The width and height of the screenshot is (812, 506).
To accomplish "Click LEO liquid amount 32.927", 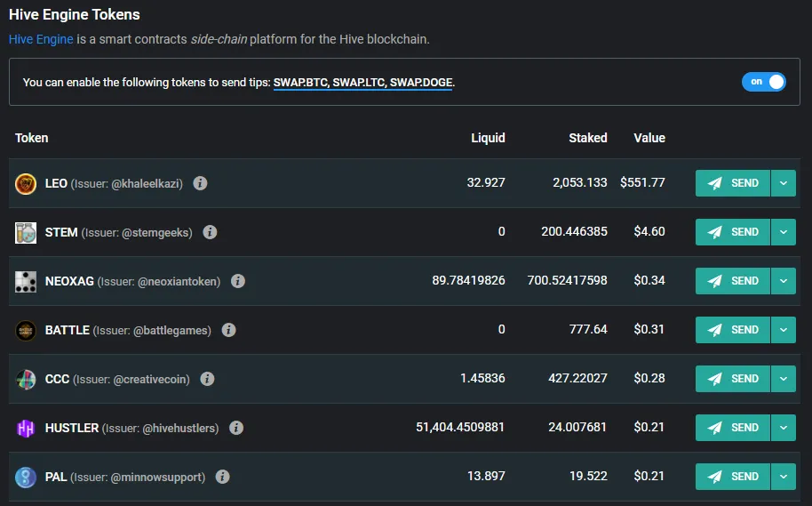I will pos(486,182).
